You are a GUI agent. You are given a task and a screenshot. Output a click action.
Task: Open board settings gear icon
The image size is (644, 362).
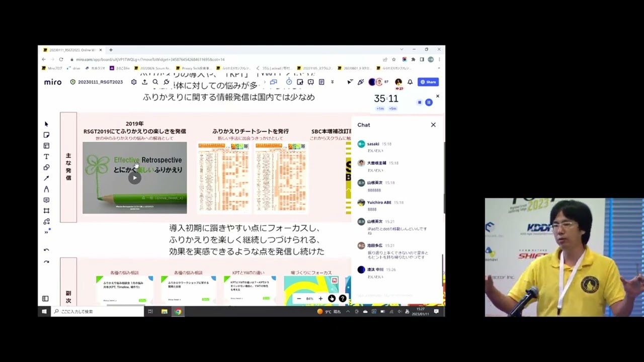(134, 82)
